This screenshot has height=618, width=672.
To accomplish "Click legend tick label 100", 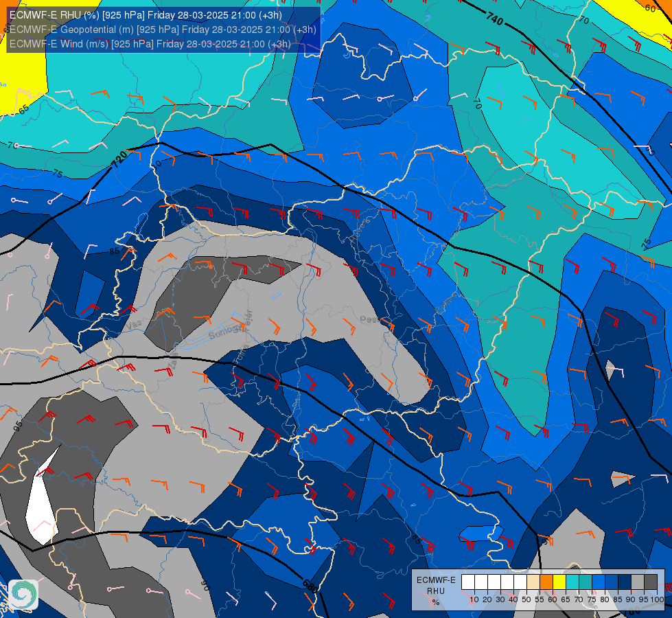I will click(657, 599).
